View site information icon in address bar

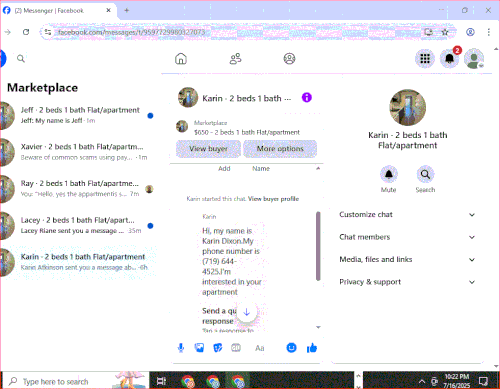[48, 32]
